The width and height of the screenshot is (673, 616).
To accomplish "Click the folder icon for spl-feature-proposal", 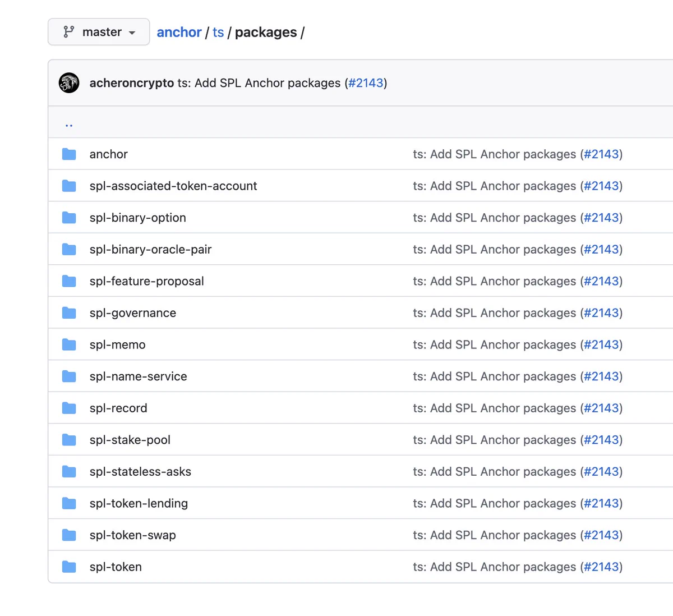I will 69,281.
